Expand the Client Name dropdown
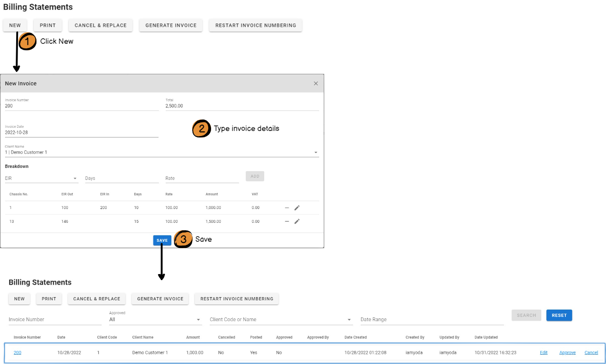Viewport: 606px width, 364px height. [316, 152]
